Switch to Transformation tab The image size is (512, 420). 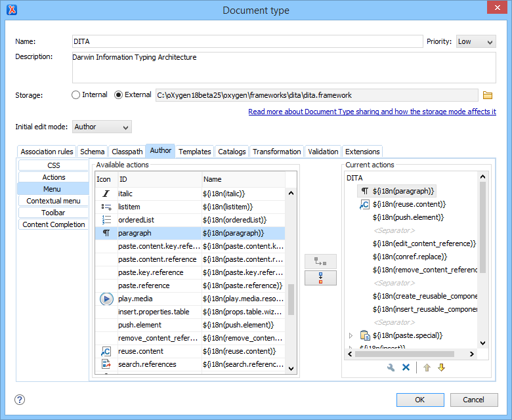(276, 152)
